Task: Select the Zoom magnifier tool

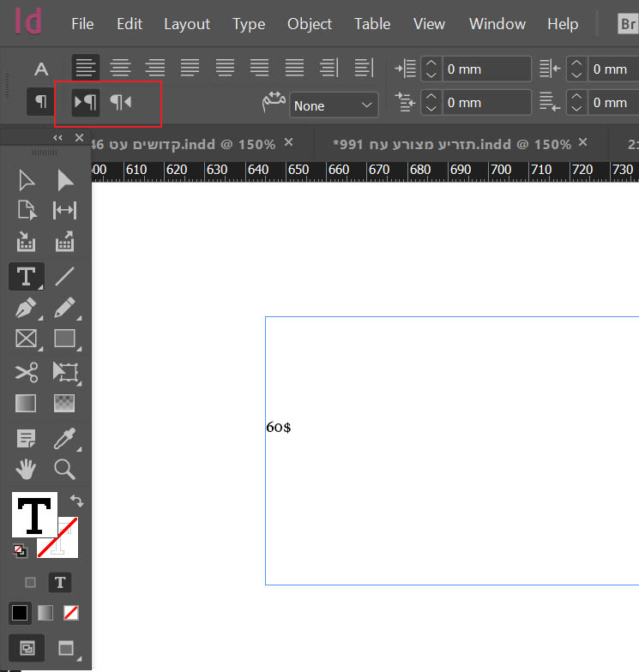Action: [x=65, y=469]
